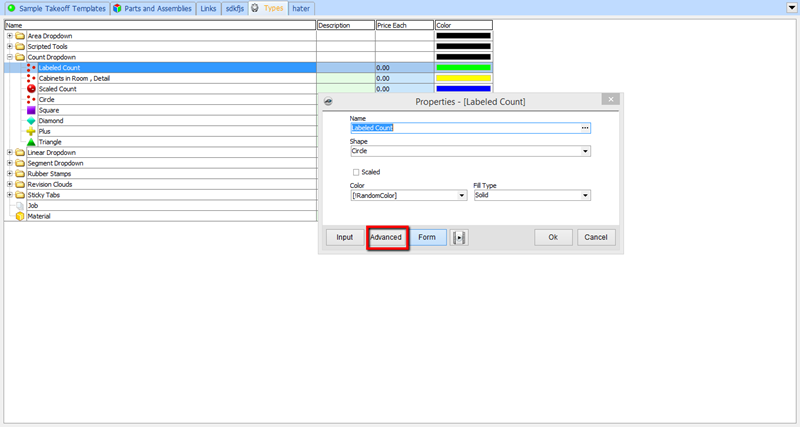Click the Types tab gear icon
The height and width of the screenshot is (427, 800).
point(255,8)
